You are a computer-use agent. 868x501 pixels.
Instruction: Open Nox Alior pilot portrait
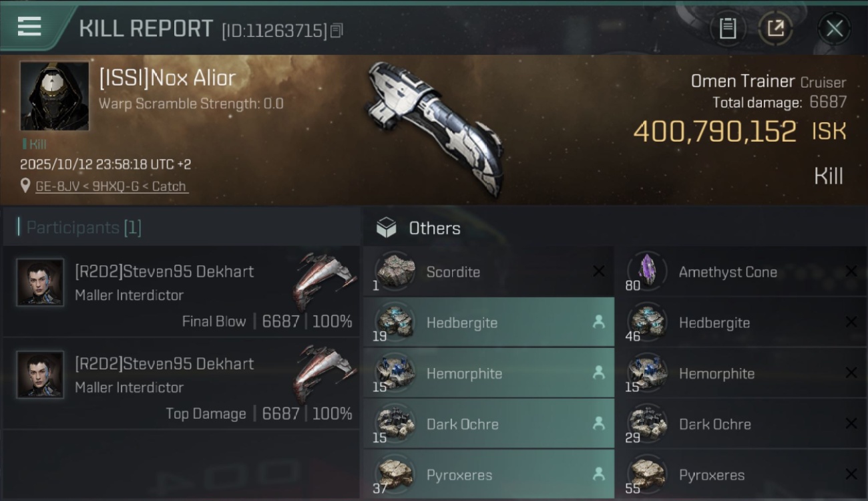54,96
